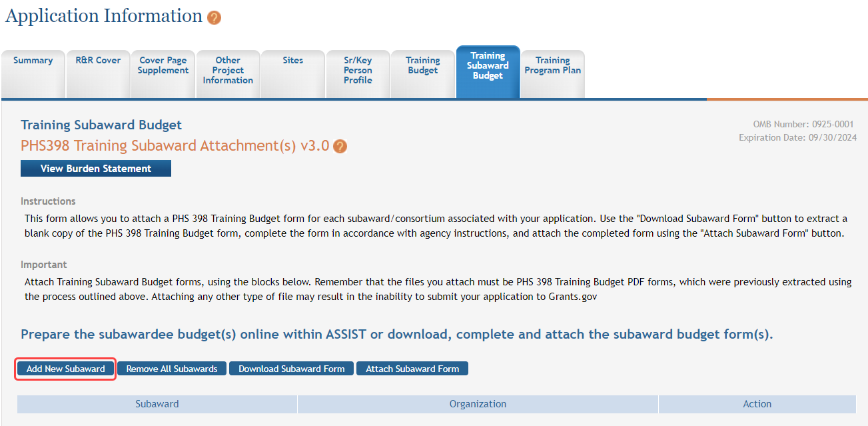Click the help icon beside Application Information
Image resolution: width=868 pixels, height=426 pixels.
214,18
